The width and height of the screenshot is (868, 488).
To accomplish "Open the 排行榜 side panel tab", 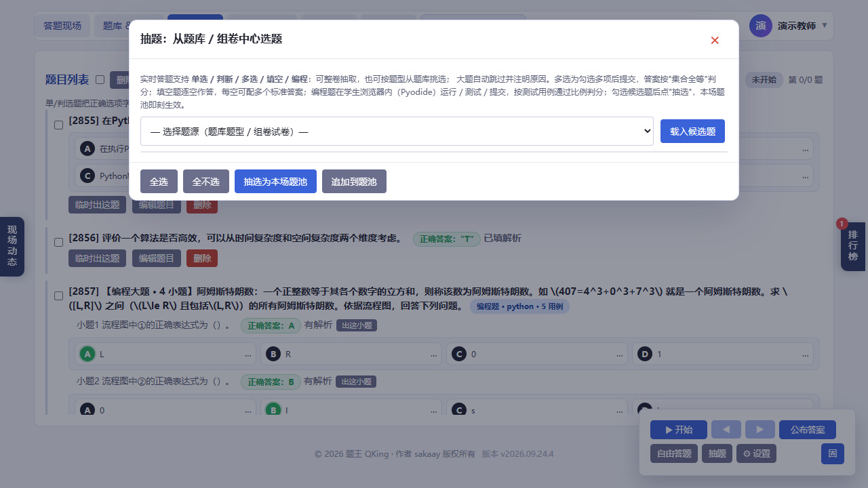I will click(853, 246).
